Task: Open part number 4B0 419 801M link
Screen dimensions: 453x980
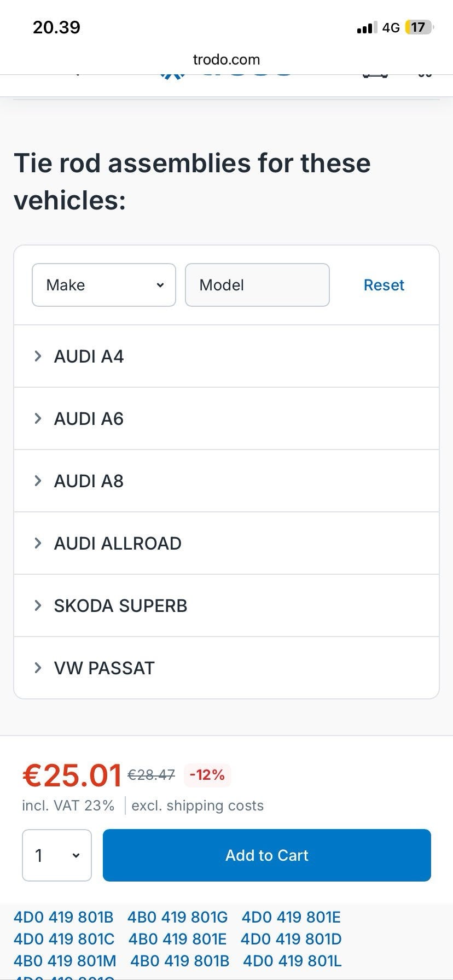Action: [x=65, y=961]
